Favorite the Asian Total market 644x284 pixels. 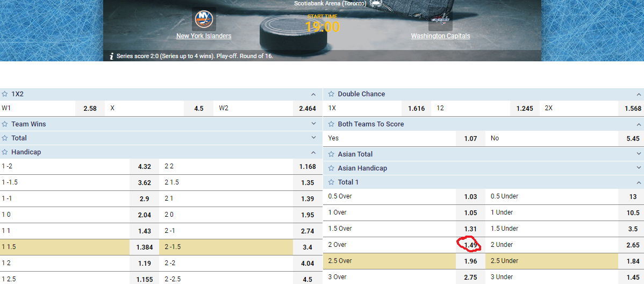point(332,154)
